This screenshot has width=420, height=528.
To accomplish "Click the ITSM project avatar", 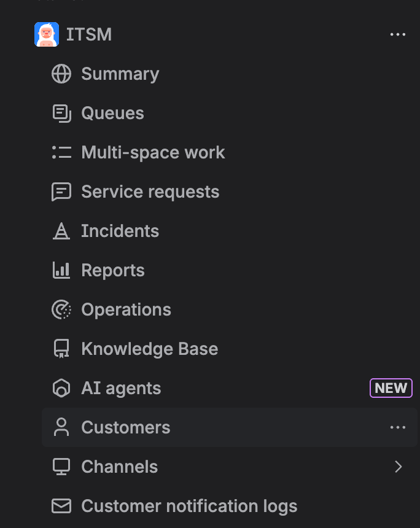I will 47,34.
